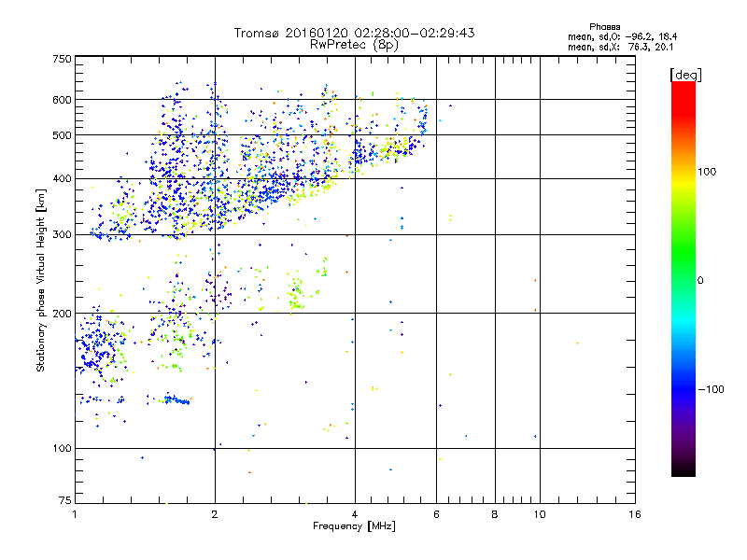This screenshot has width=747, height=560.
Task: Click the x-axis tick label '10'
Action: pos(540,514)
